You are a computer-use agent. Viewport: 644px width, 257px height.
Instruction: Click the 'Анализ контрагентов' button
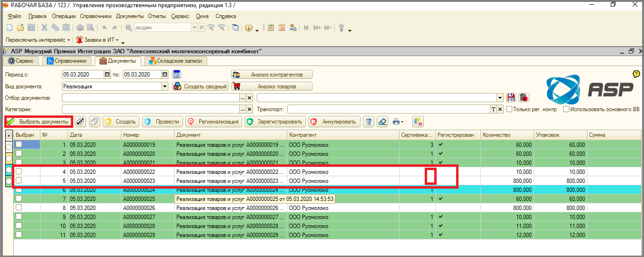[x=272, y=75]
